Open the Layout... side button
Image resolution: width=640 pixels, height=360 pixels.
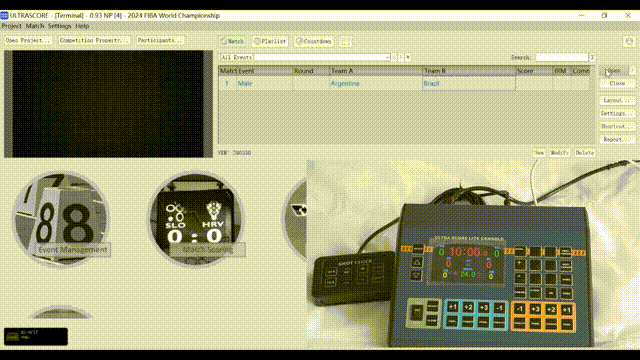[x=617, y=100]
